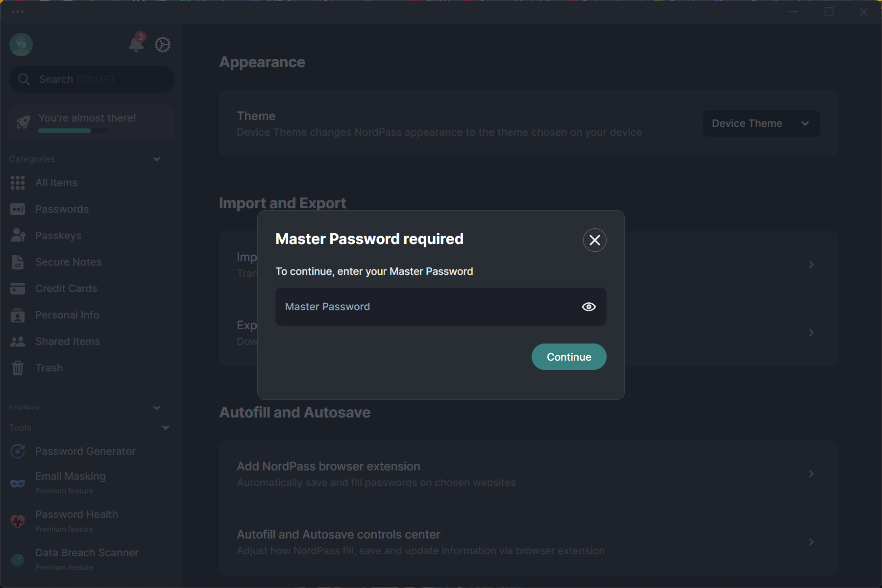Open NordPass settings gear
The width and height of the screenshot is (882, 588).
(x=163, y=45)
